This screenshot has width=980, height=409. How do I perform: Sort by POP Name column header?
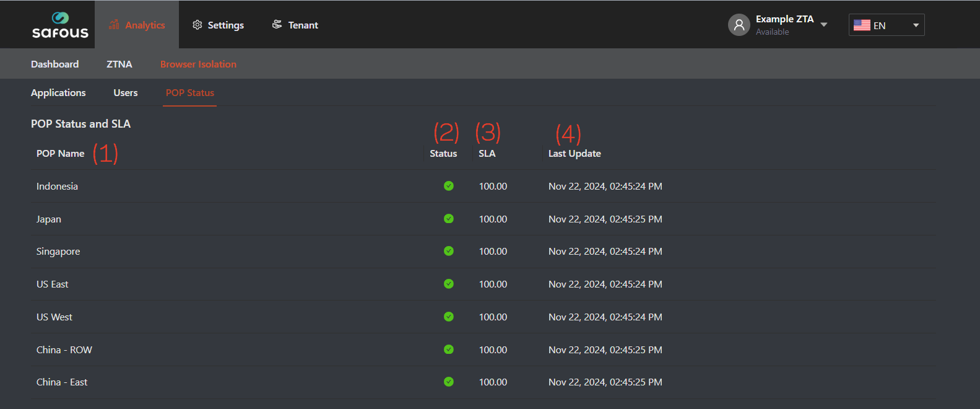pos(60,153)
